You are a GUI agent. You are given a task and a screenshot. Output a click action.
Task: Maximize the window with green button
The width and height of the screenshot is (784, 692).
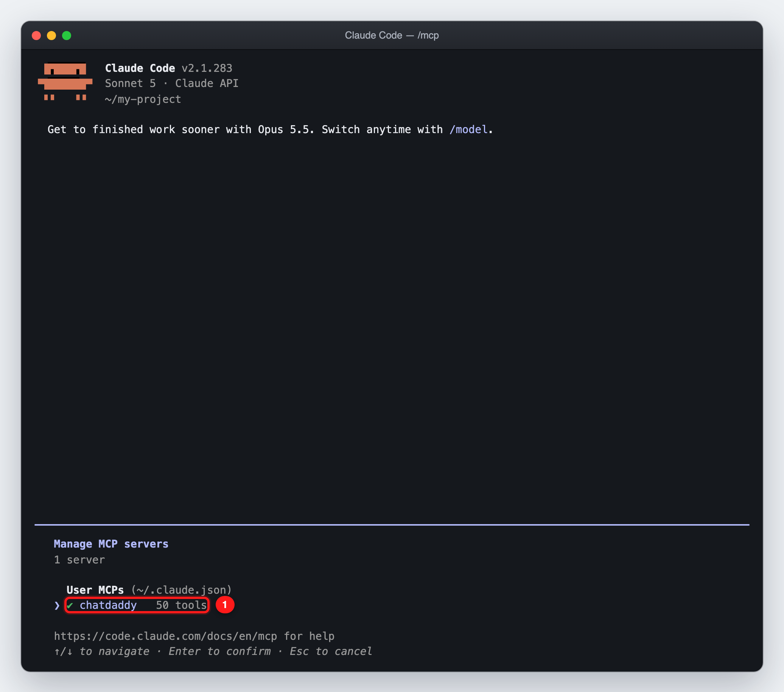pos(67,36)
